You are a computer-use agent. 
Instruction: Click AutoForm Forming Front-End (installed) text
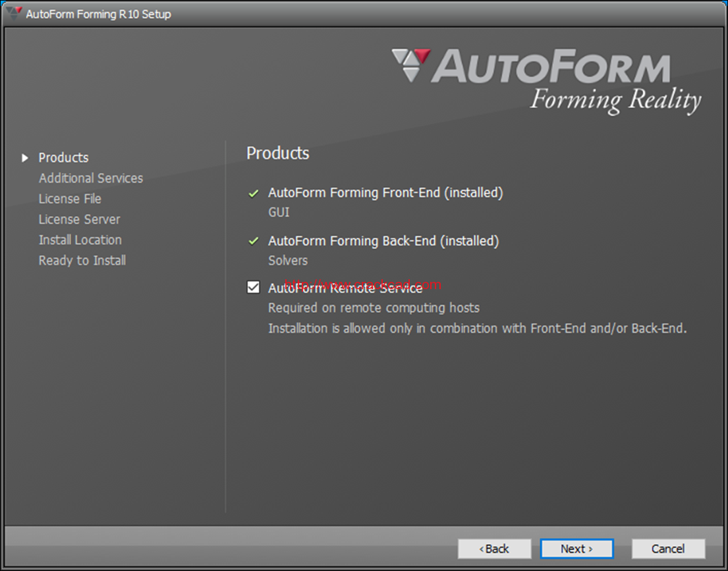tap(386, 193)
